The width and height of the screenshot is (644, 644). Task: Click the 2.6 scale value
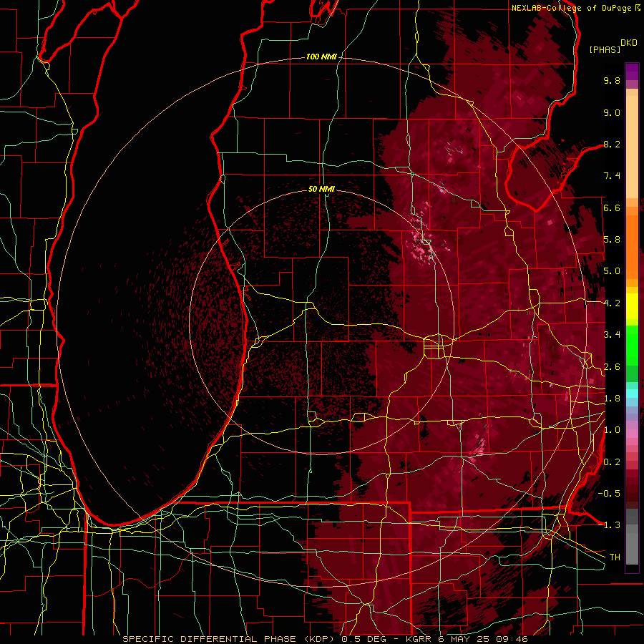[x=612, y=367]
